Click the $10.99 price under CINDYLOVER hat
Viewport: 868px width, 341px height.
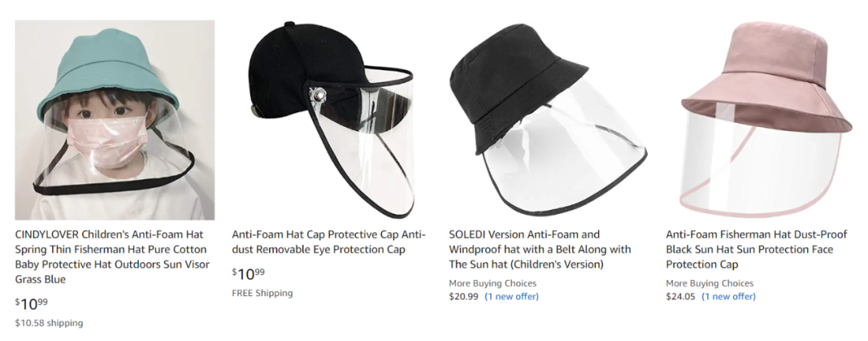(x=31, y=304)
